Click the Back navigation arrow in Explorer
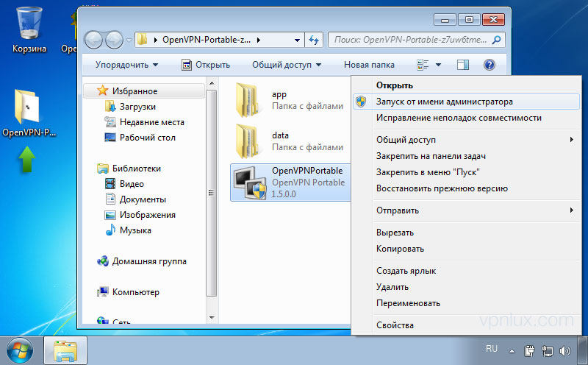Screen dimensions: 588x365 click(x=93, y=40)
